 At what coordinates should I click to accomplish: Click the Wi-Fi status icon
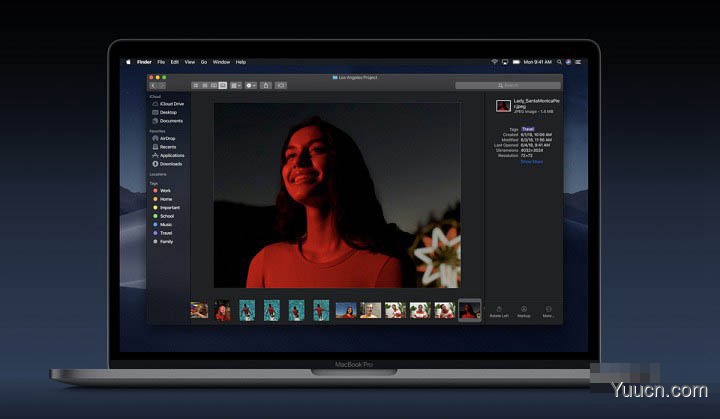(x=495, y=62)
